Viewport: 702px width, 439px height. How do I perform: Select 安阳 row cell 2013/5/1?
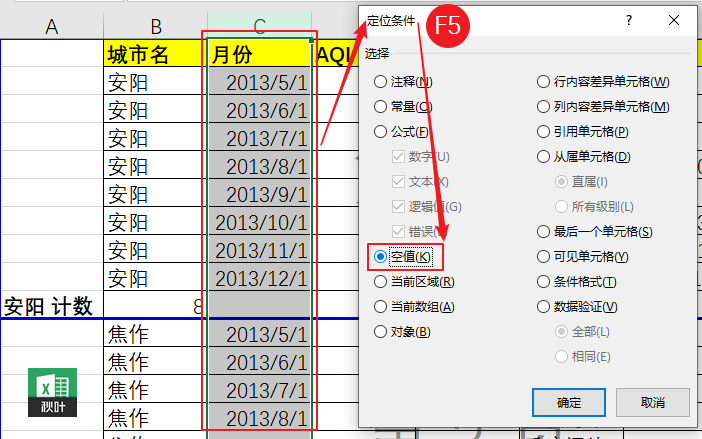(x=260, y=81)
